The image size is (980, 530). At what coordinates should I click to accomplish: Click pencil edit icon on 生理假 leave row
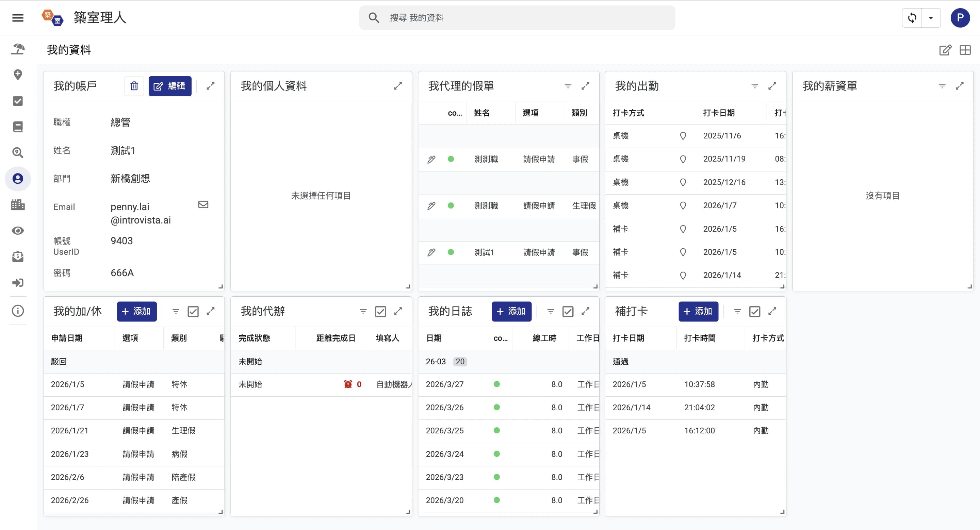pos(431,206)
